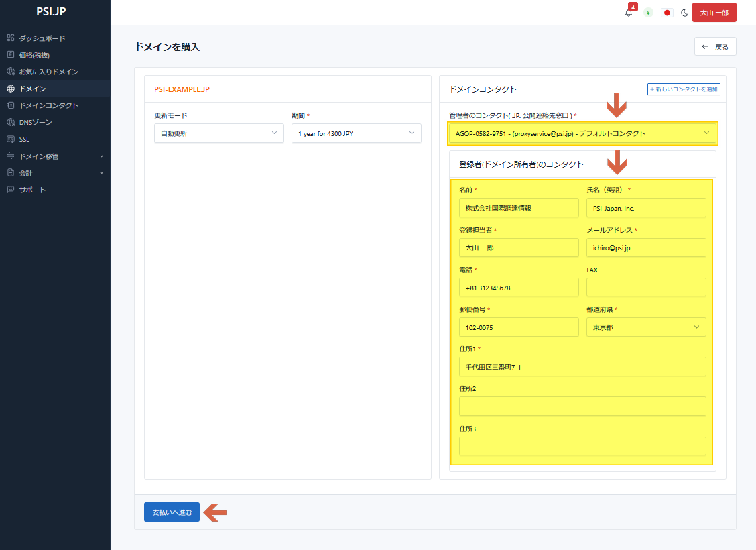756x550 pixels.
Task: Toggle dark mode moon icon
Action: [684, 13]
